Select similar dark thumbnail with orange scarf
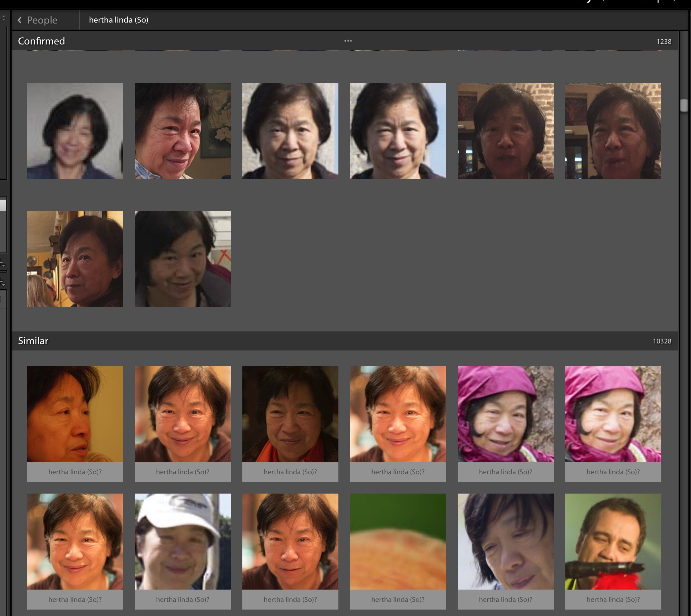The width and height of the screenshot is (691, 616). coord(290,414)
